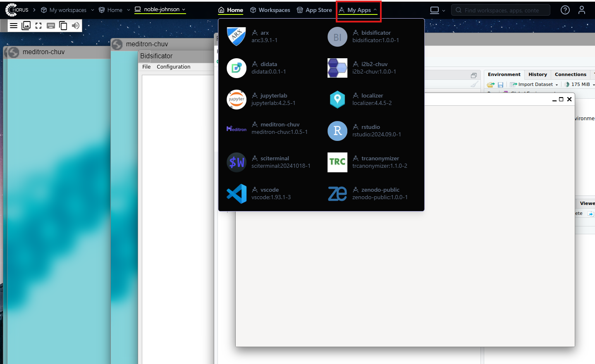This screenshot has width=595, height=364.
Task: Open the TRC trcanonymizer icon
Action: (337, 162)
